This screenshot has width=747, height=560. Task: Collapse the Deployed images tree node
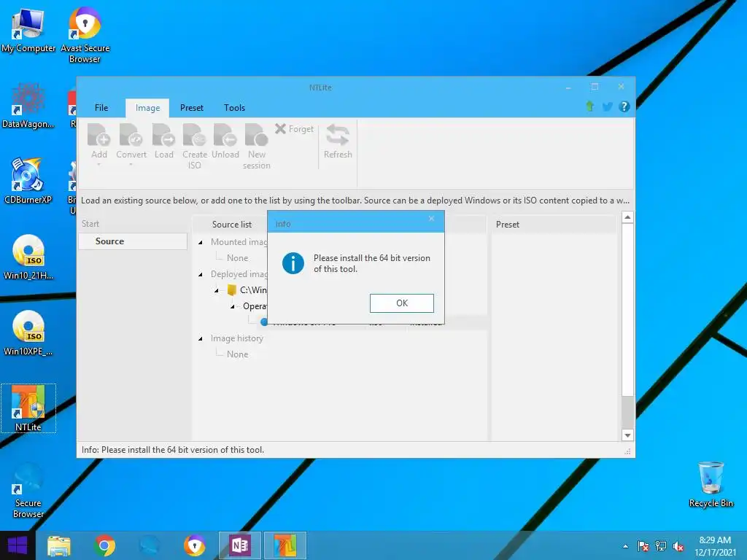(201, 274)
